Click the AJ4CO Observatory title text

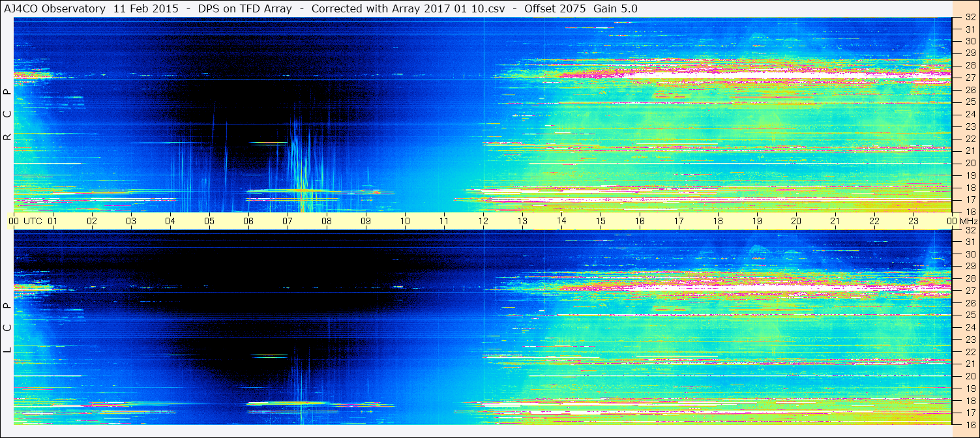[x=53, y=8]
